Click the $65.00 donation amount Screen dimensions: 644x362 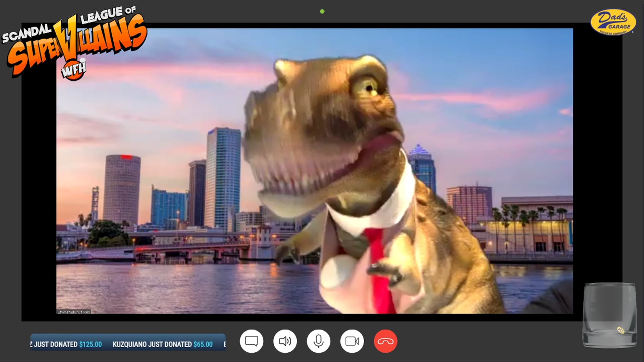[x=203, y=344]
